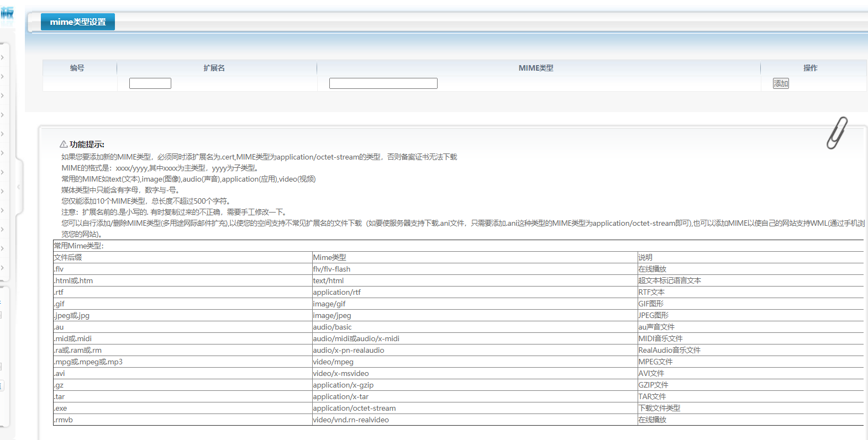Screen dimensions: 868x440
Task: Click the 扩展名 column header
Action: [x=214, y=68]
